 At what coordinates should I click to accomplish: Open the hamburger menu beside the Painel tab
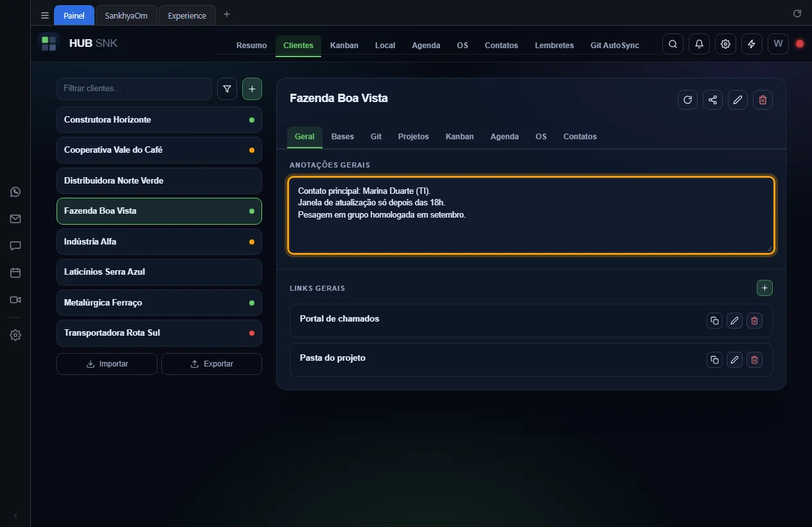(x=44, y=15)
